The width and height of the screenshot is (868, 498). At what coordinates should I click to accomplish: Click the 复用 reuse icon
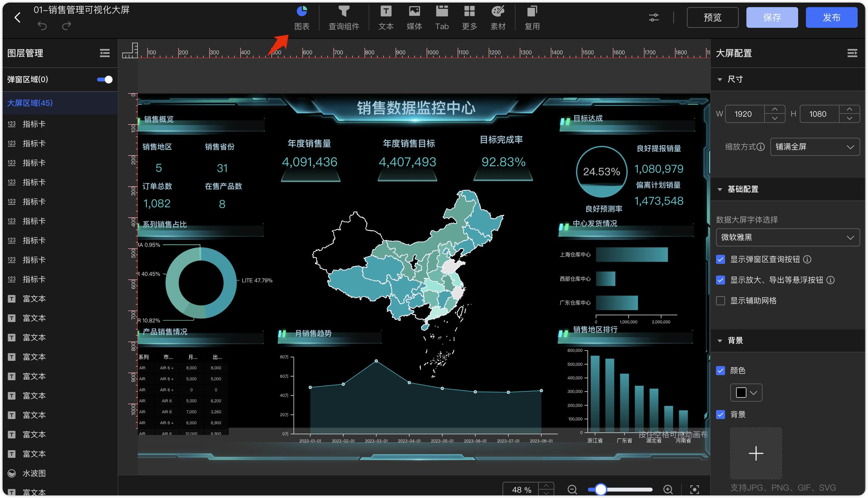pyautogui.click(x=532, y=12)
